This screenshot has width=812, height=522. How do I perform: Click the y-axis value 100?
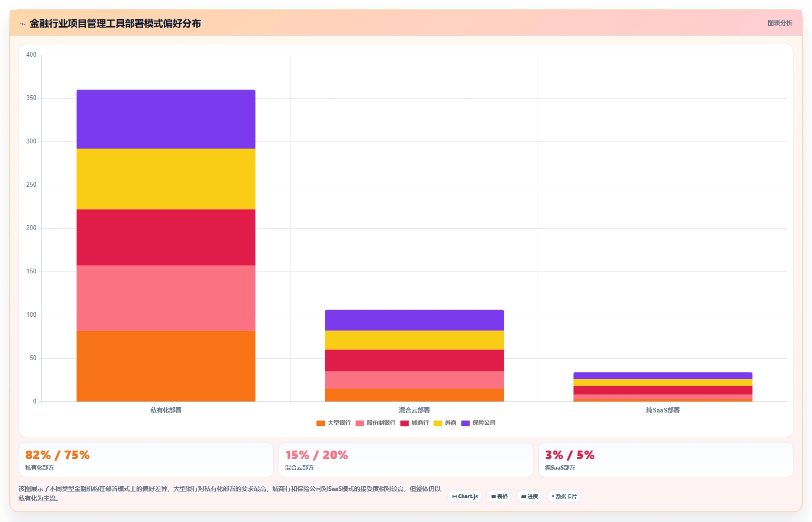[31, 315]
